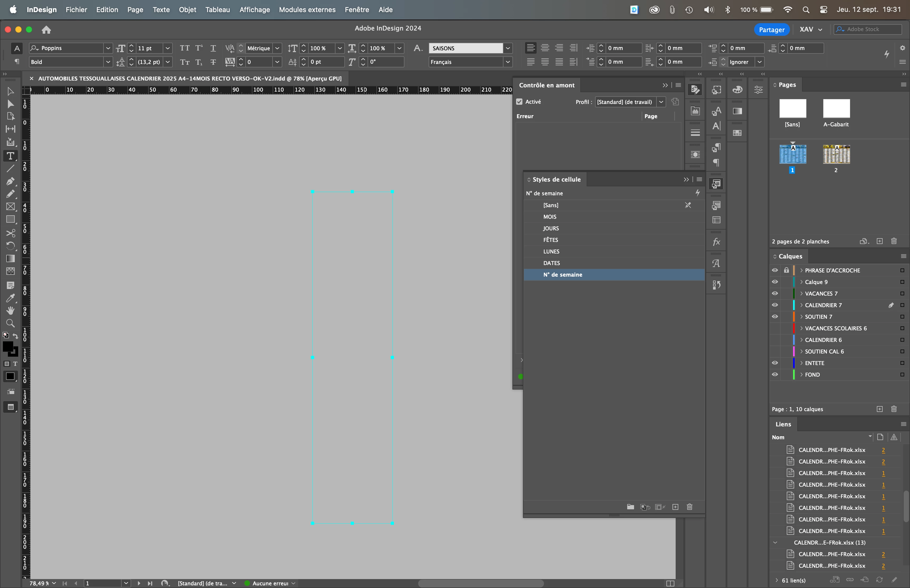Screen dimensions: 910x588
Task: Open the preflight Profil dropdown
Action: [661, 102]
